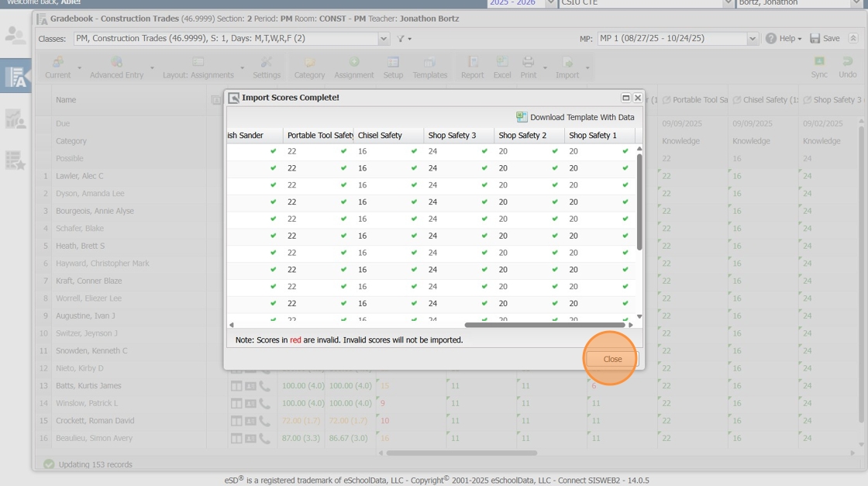Expand the arrow next to Layout: Assignments
Screen dimensions: 868x486
(x=242, y=68)
